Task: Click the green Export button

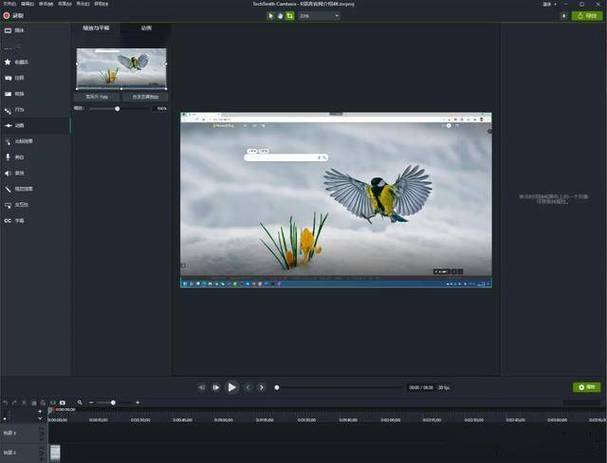Action: tap(585, 16)
